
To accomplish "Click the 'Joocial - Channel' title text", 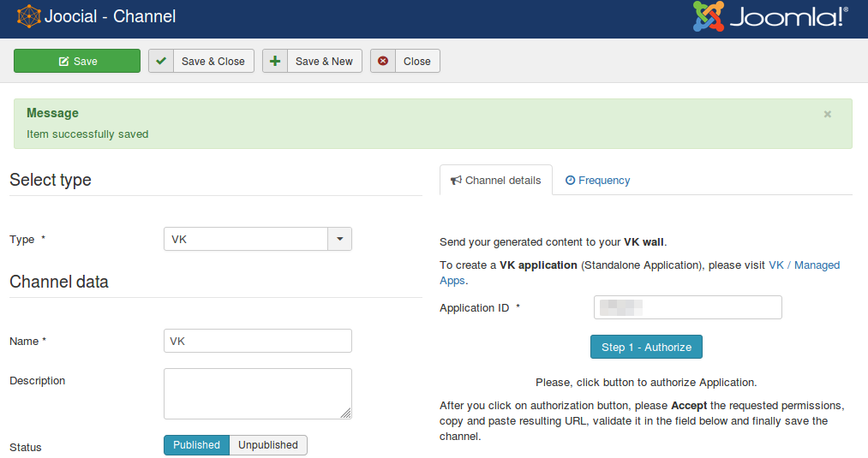I will point(111,16).
